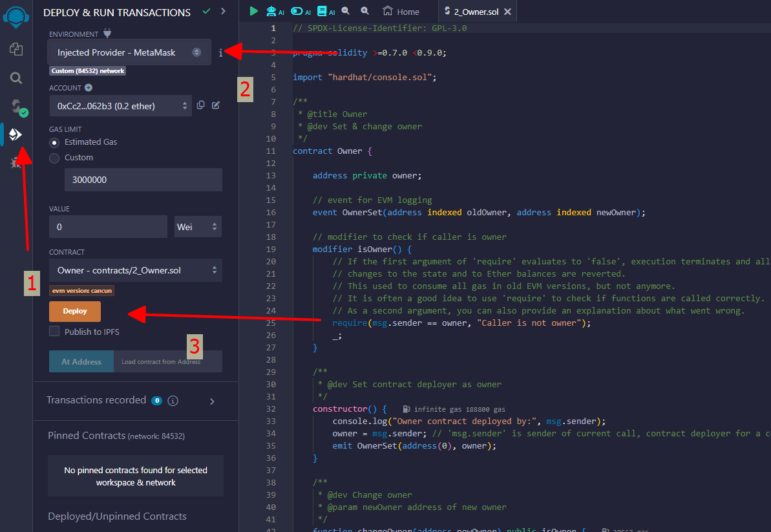
Task: Open the Contract selection dropdown
Action: tap(136, 270)
